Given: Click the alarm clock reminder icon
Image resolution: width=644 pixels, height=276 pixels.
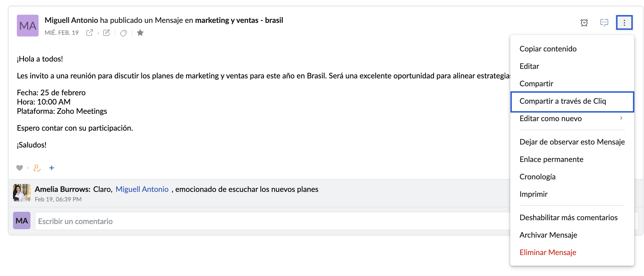Looking at the screenshot, I should tap(584, 23).
